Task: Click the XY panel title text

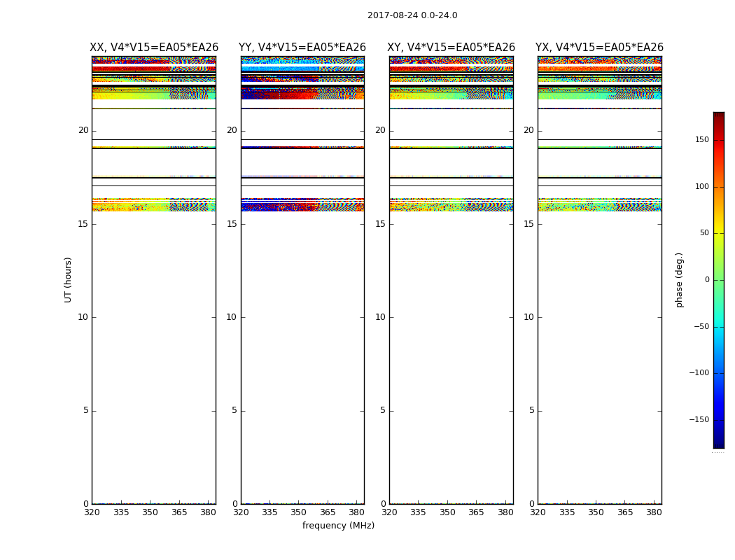Action: (451, 48)
